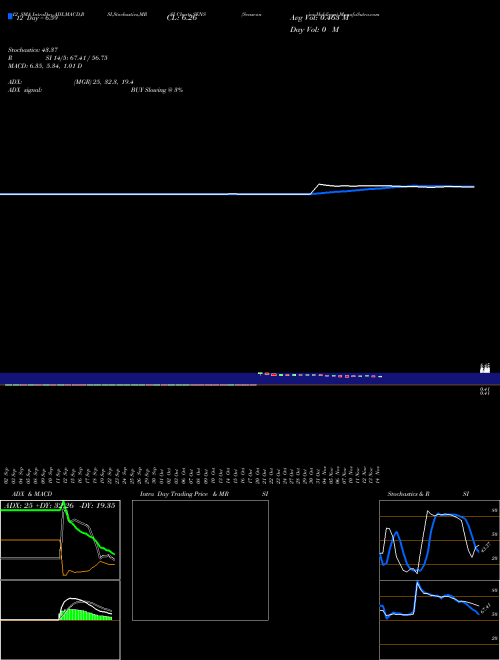This screenshot has height=660, width=500.
Task: Click the blue 12 Day SMA legend square
Action: tap(10, 16)
